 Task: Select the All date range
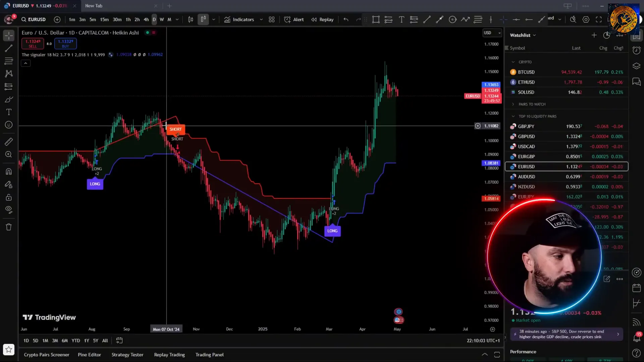pyautogui.click(x=105, y=341)
